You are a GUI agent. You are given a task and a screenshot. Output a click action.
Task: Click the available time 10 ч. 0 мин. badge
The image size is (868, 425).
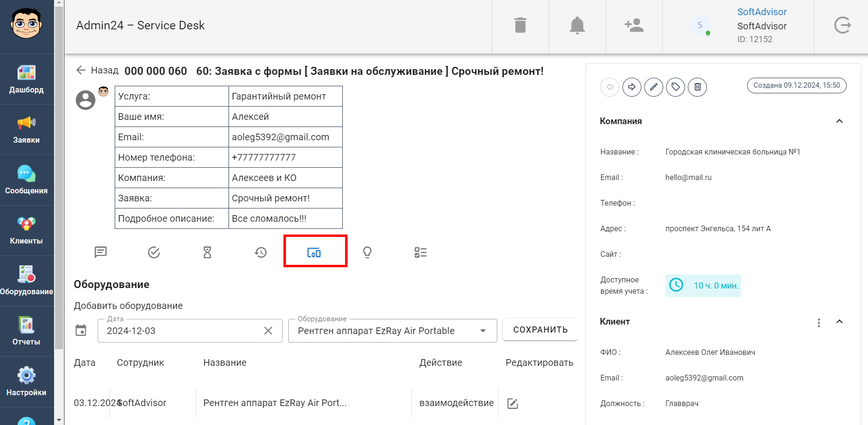tap(703, 286)
